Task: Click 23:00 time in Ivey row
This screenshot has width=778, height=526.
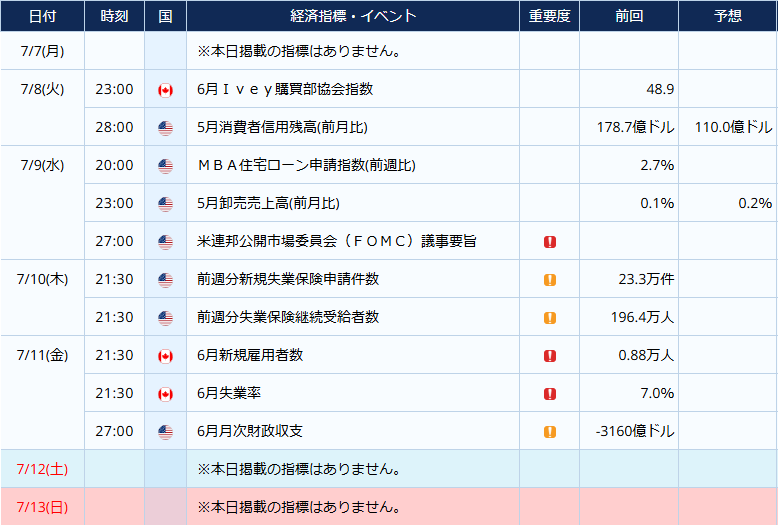Action: (115, 89)
